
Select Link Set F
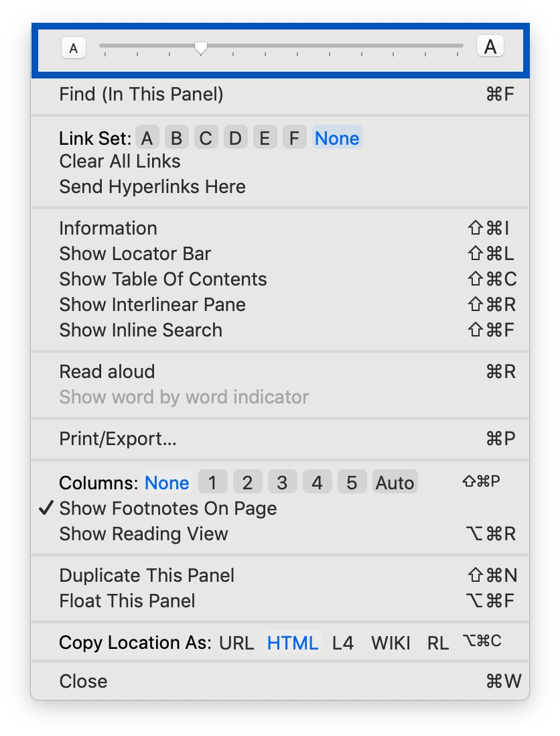294,137
